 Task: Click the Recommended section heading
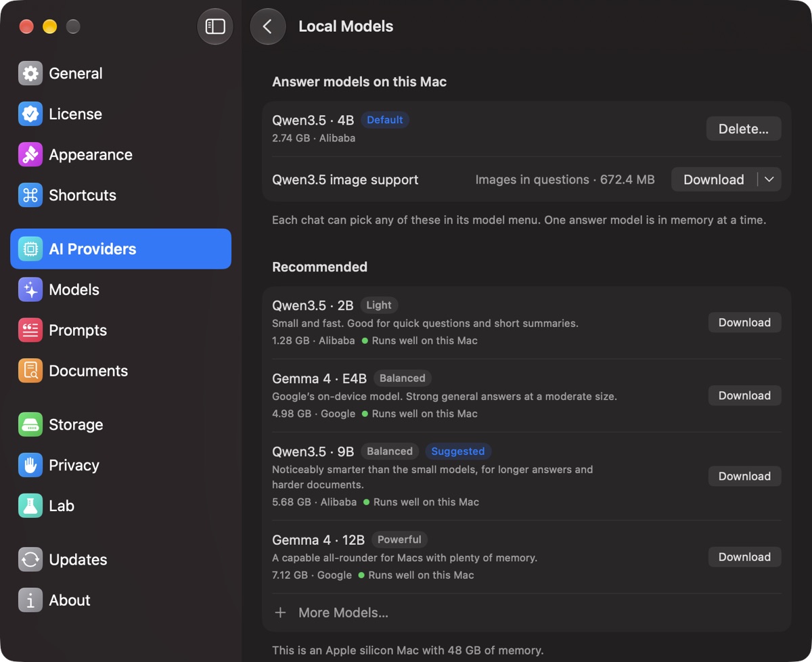tap(319, 267)
